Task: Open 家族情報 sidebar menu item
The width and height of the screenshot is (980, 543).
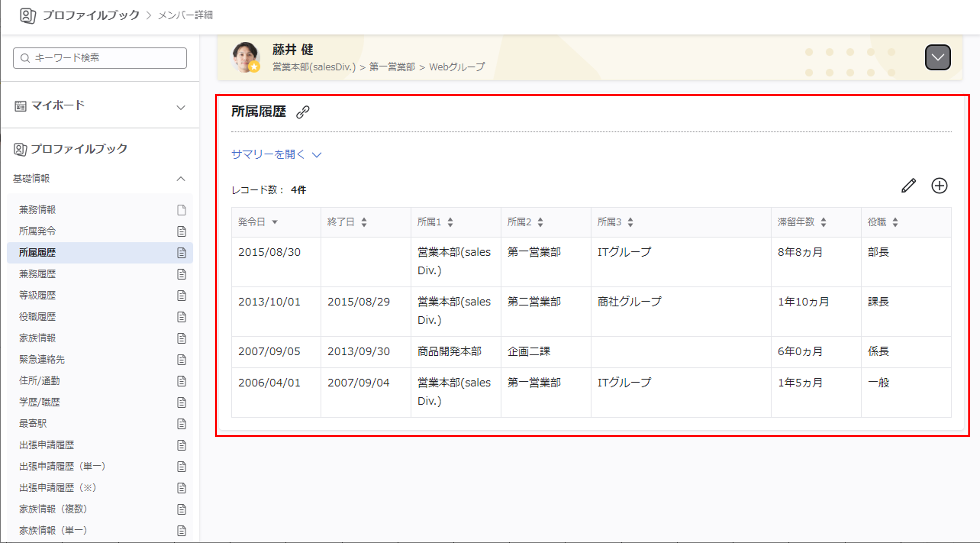Action: coord(37,338)
